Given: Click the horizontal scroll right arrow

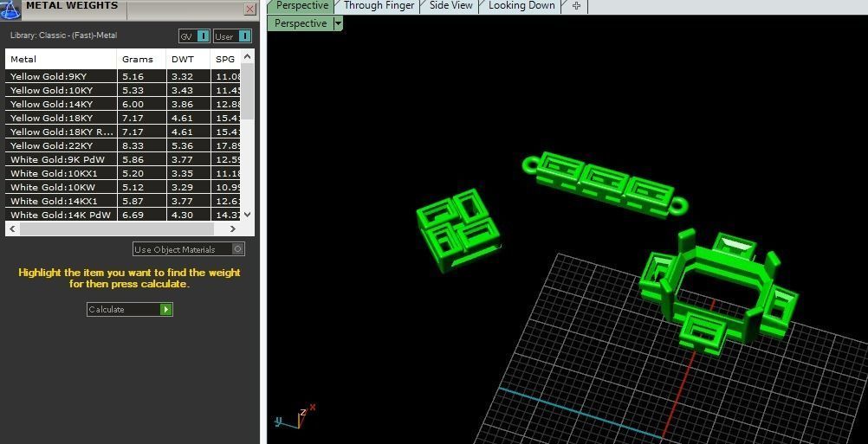Looking at the screenshot, I should 233,228.
